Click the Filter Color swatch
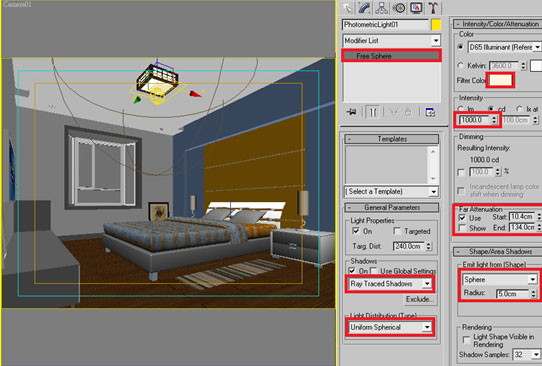Viewport: 542px width, 366px height. coord(500,80)
